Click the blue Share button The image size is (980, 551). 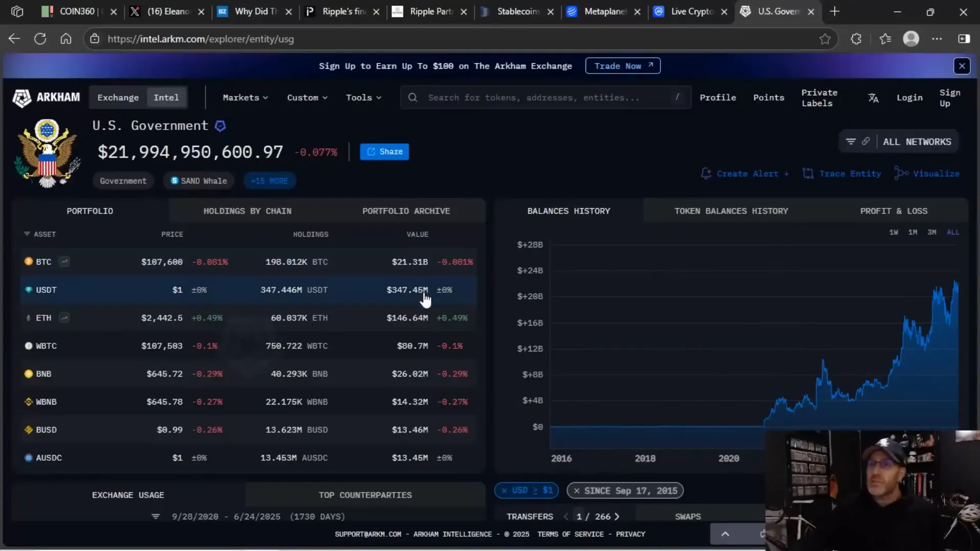click(x=384, y=152)
